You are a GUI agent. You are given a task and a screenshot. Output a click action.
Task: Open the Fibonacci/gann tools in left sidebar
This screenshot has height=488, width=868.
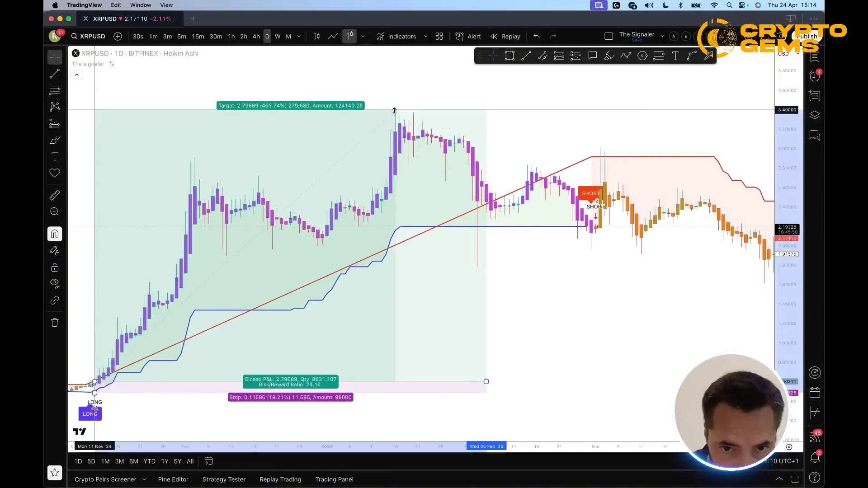55,90
